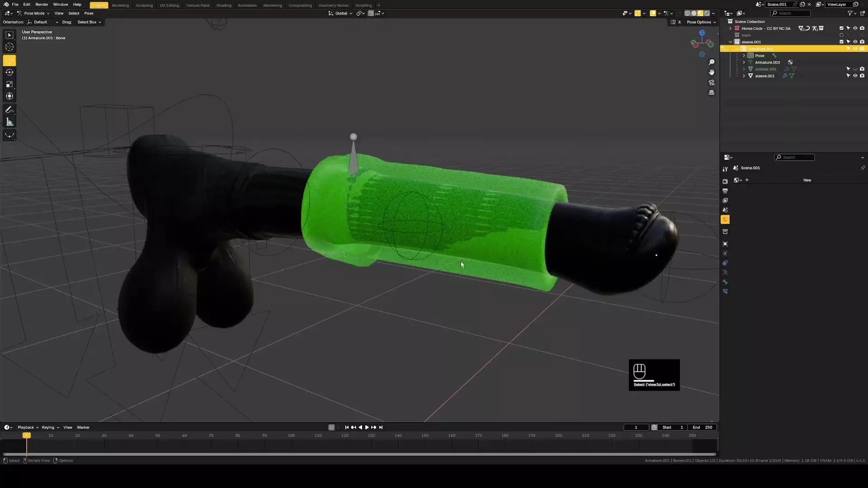This screenshot has width=868, height=488.
Task: Click the pan view hand icon
Action: pos(712,72)
